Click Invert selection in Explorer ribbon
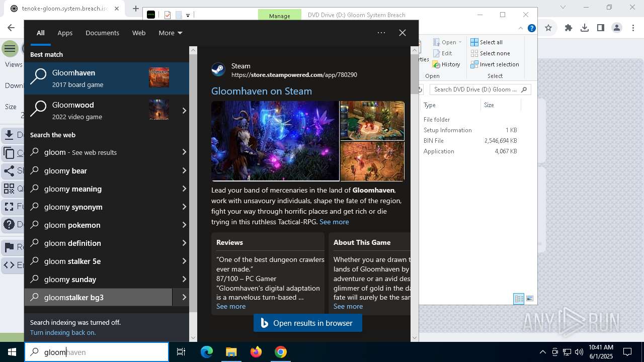The image size is (644, 362). pyautogui.click(x=495, y=64)
